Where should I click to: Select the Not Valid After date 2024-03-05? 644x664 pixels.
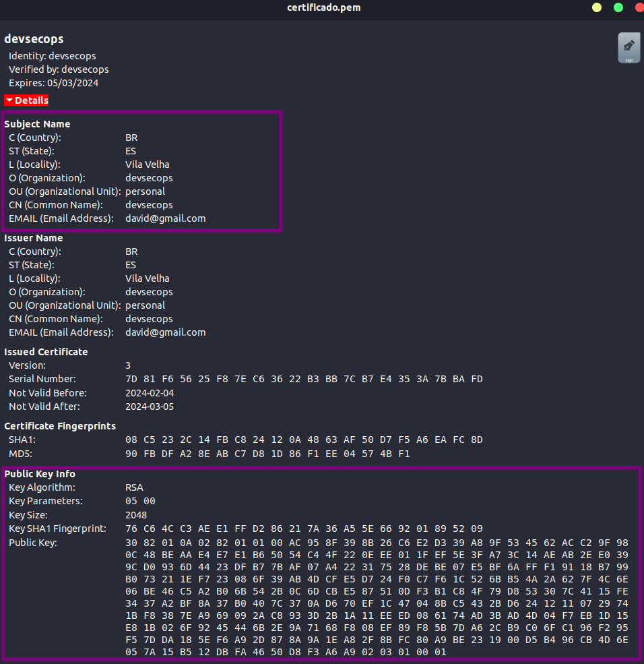150,406
